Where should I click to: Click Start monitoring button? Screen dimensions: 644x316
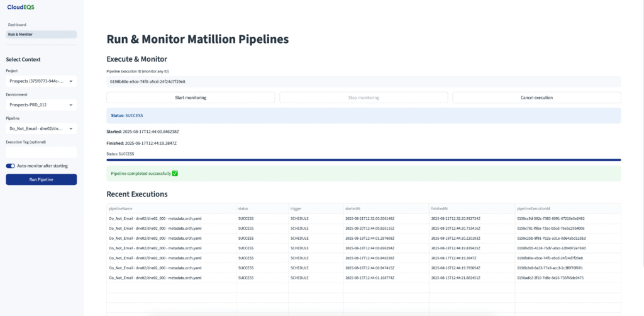pyautogui.click(x=191, y=98)
